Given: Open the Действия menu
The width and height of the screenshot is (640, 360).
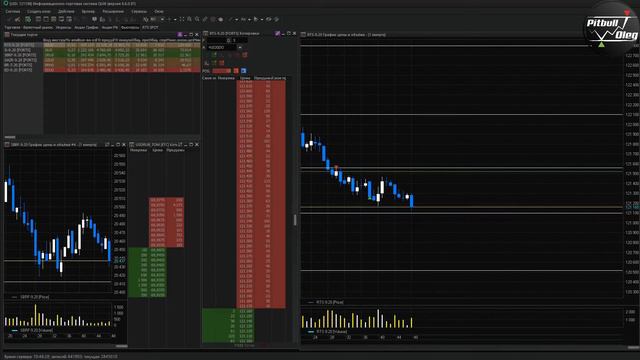Looking at the screenshot, I should pyautogui.click(x=66, y=11).
